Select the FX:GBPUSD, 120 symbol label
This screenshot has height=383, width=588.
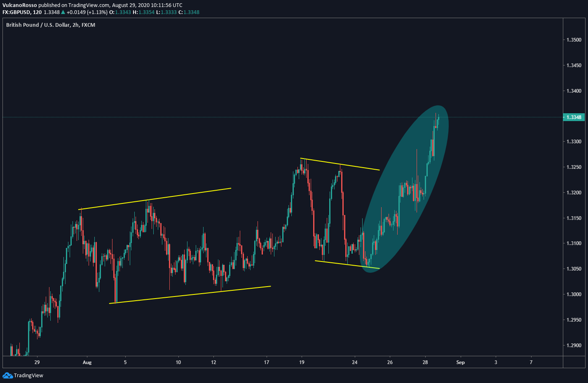pos(22,12)
